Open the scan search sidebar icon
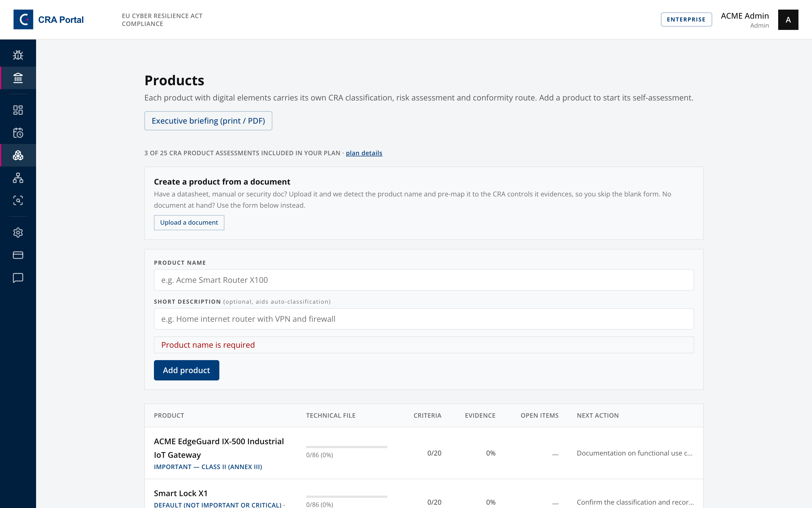 point(18,201)
